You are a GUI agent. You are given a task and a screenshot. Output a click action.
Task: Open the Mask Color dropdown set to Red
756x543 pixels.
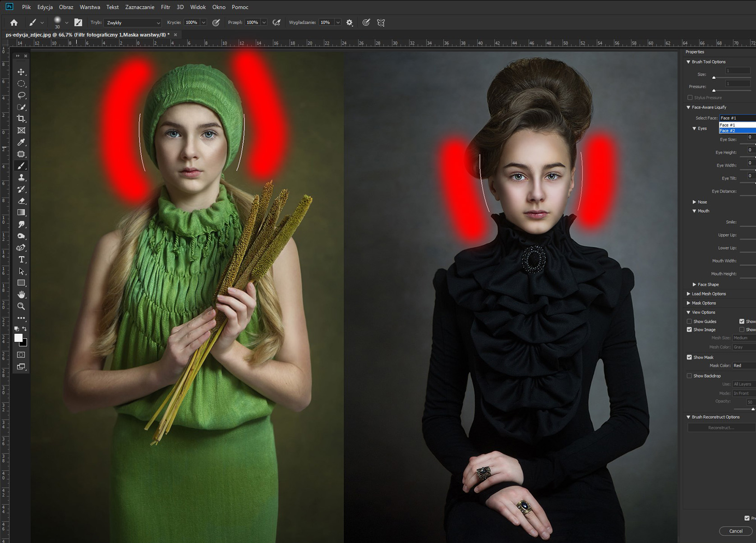(x=743, y=366)
